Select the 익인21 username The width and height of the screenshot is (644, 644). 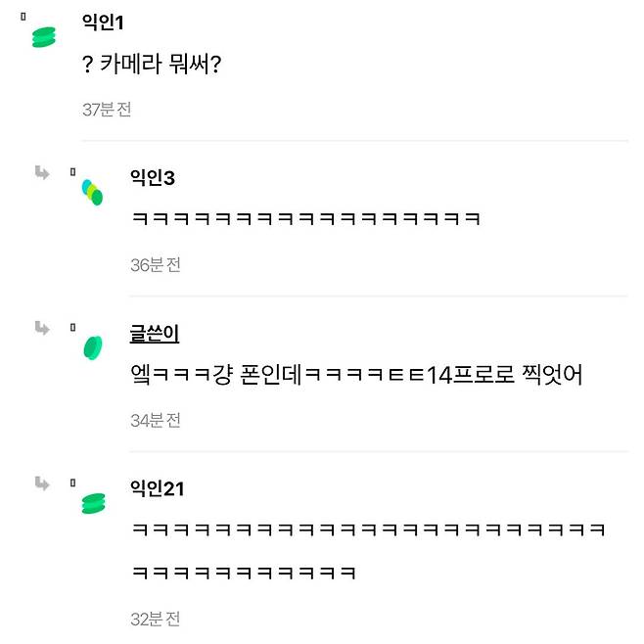[157, 488]
